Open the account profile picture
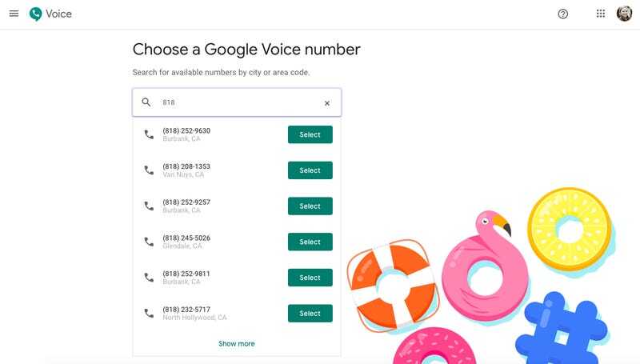Screen dimensions: 640x364 click(624, 14)
